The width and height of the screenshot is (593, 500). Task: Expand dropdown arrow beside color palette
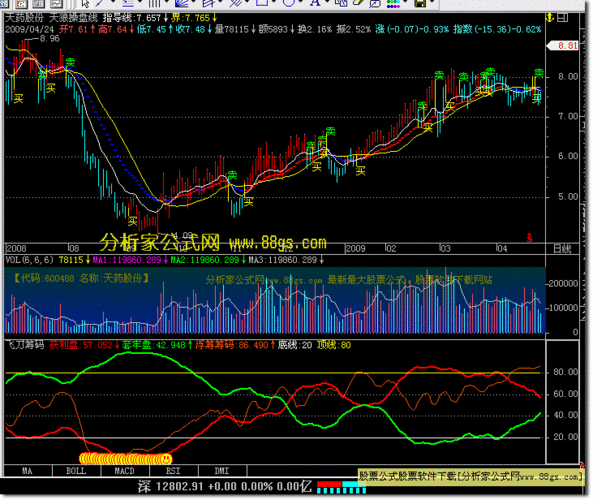[406, 2]
